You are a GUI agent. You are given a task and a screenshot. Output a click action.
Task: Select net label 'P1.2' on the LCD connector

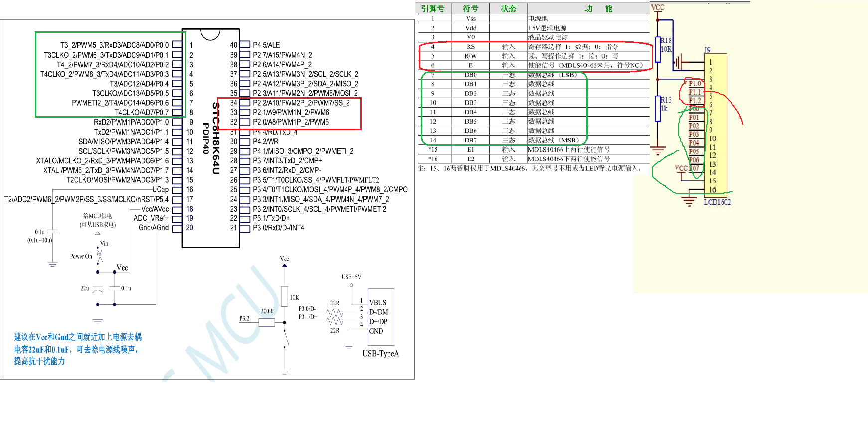(695, 100)
